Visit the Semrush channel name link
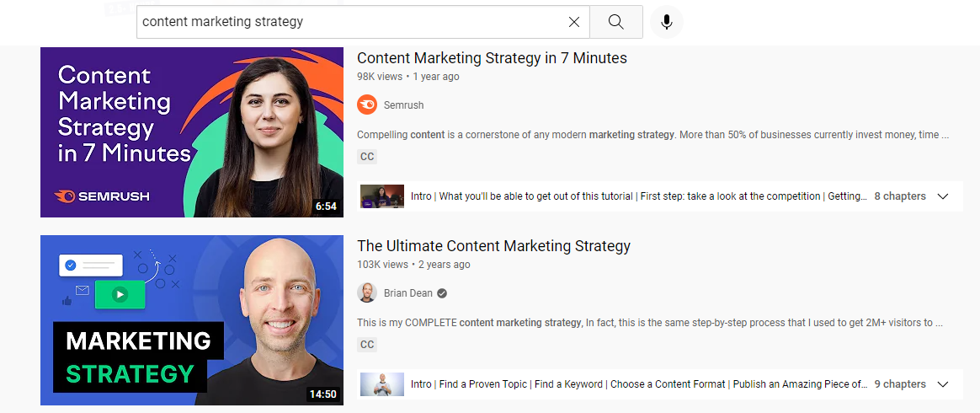Viewport: 980px width, 413px height. pos(404,105)
